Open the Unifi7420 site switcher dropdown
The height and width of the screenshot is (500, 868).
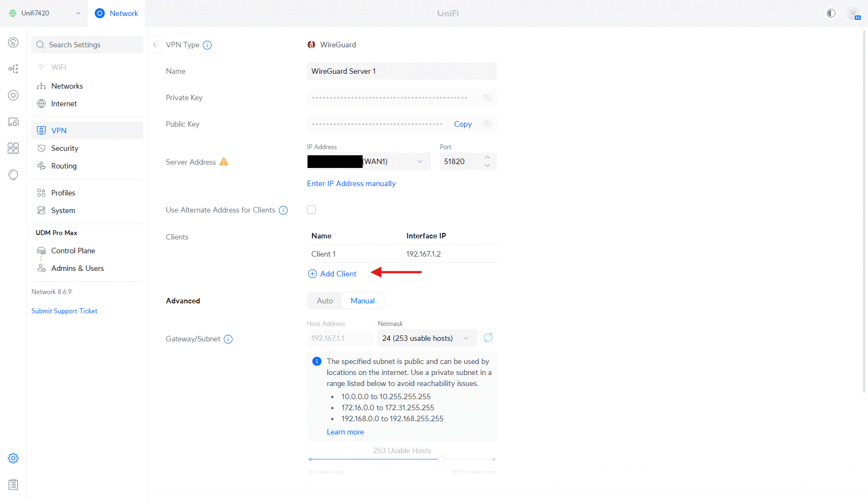(45, 13)
